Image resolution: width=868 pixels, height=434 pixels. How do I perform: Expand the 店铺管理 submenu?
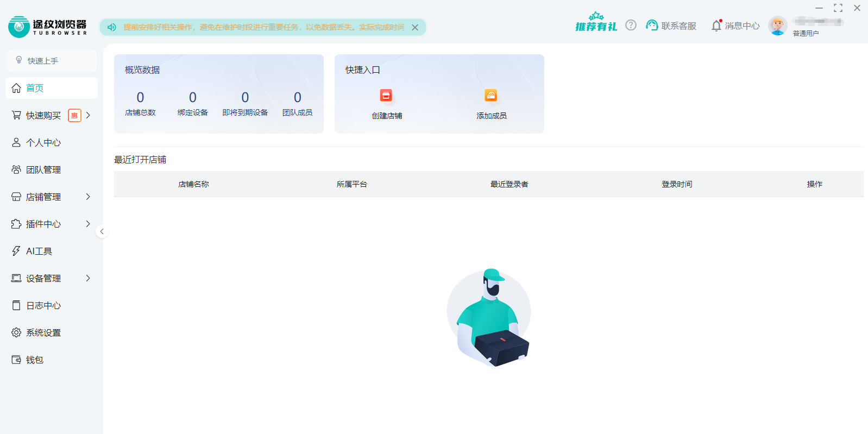88,197
